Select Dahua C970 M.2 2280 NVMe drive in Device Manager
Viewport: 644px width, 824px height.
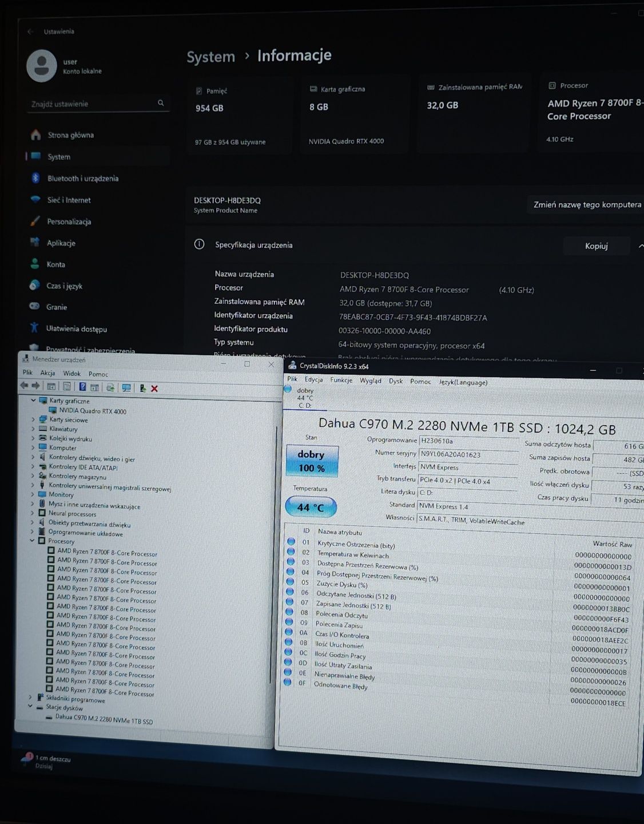pyautogui.click(x=104, y=720)
